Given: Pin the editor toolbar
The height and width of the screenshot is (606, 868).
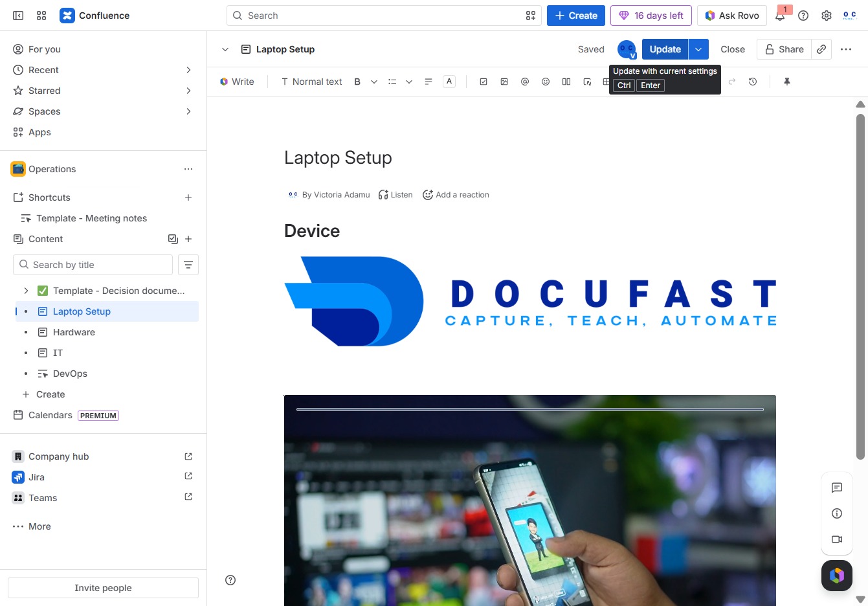Looking at the screenshot, I should (x=787, y=82).
